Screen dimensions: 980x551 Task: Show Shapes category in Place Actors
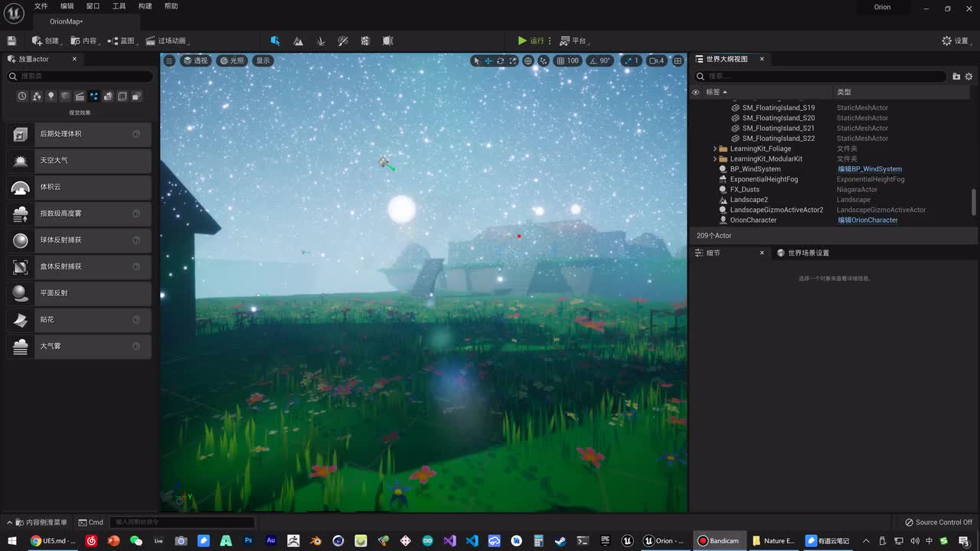pyautogui.click(x=65, y=96)
